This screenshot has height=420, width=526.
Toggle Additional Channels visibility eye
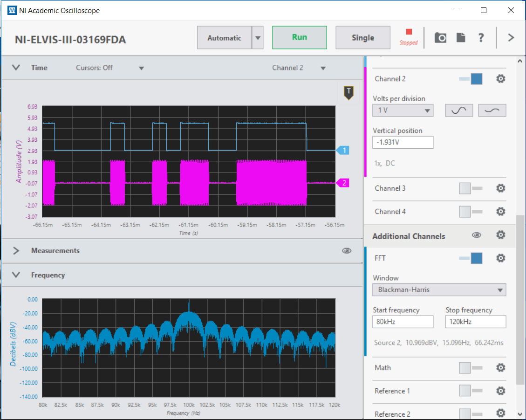pyautogui.click(x=476, y=235)
